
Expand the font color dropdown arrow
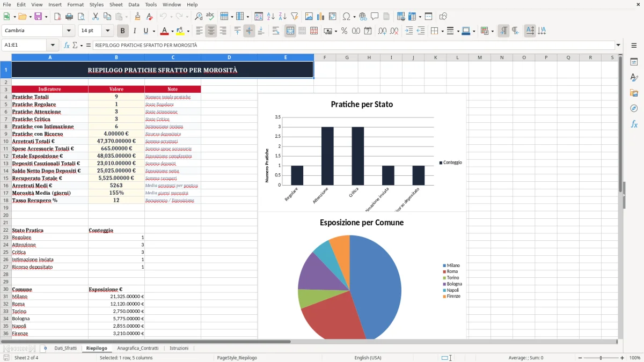point(172,31)
